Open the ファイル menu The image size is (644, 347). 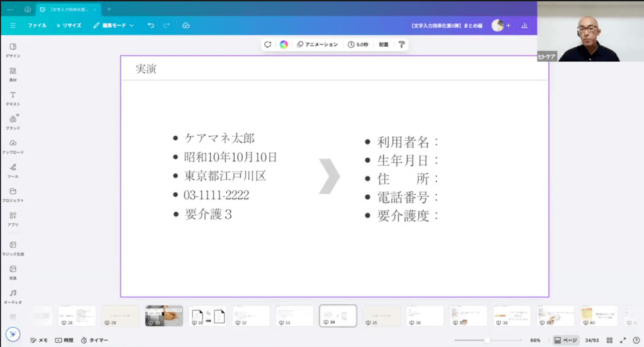(x=36, y=26)
